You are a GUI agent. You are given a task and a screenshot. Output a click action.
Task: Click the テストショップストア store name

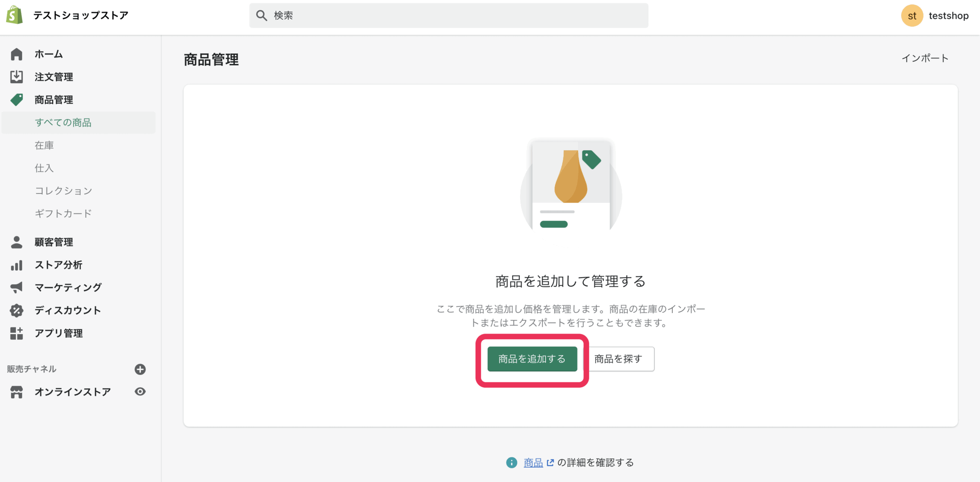pyautogui.click(x=81, y=15)
